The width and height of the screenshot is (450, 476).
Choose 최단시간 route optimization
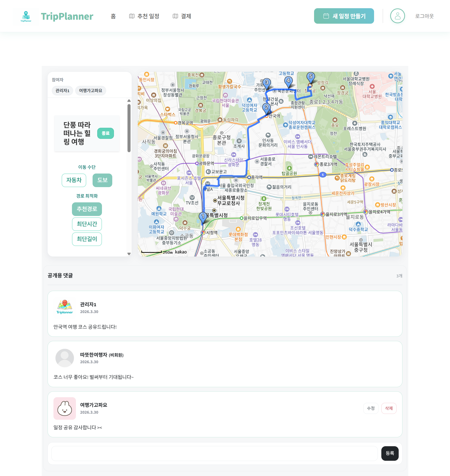87,224
